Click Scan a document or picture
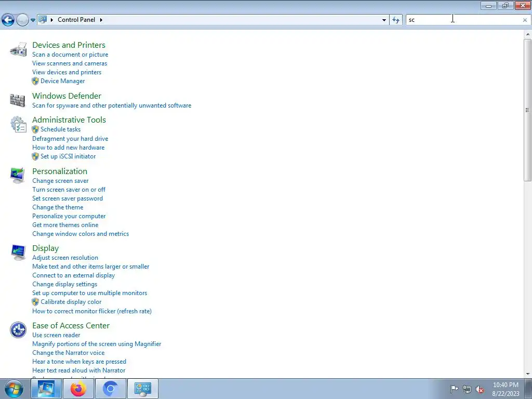This screenshot has width=532, height=399. coord(70,55)
